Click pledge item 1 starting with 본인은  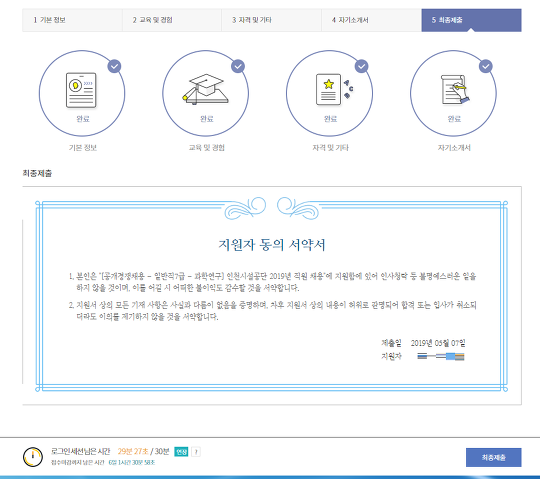[x=272, y=282]
